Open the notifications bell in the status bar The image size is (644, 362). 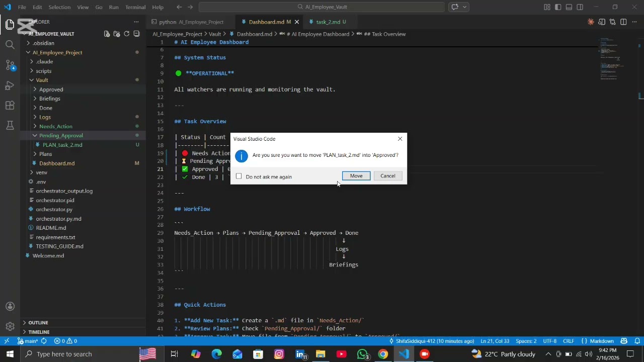point(636,341)
